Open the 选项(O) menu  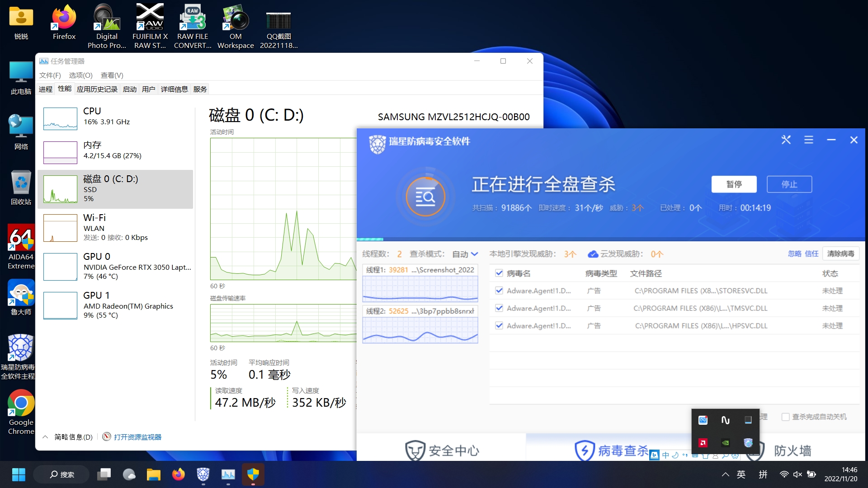(x=80, y=75)
